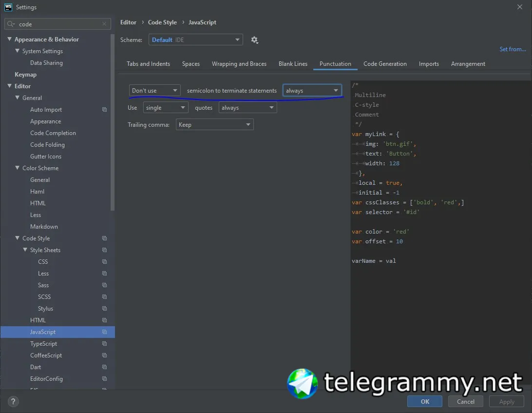
Task: Collapse the Color Scheme tree node
Action: pyautogui.click(x=18, y=168)
